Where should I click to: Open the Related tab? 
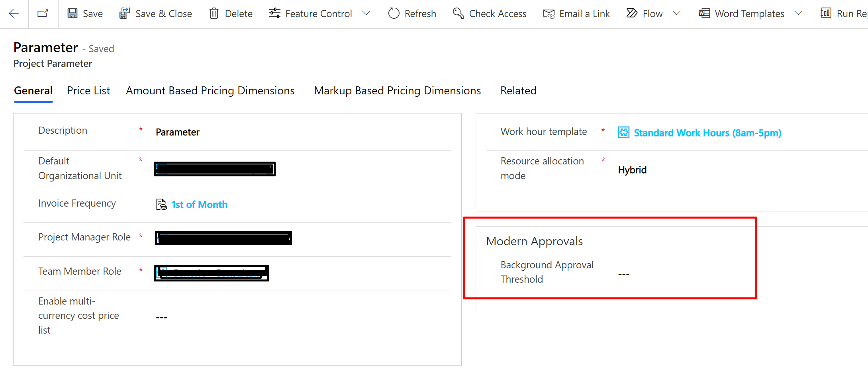click(518, 91)
